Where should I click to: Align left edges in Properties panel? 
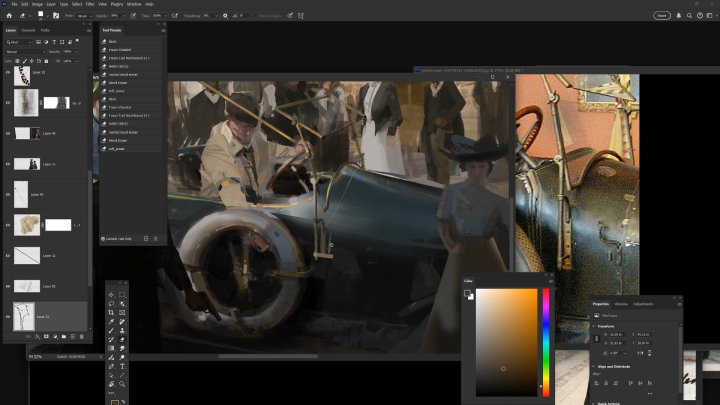pyautogui.click(x=596, y=383)
